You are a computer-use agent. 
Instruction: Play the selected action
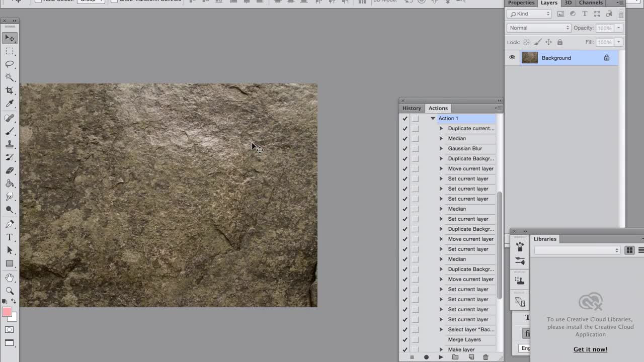tap(440, 357)
